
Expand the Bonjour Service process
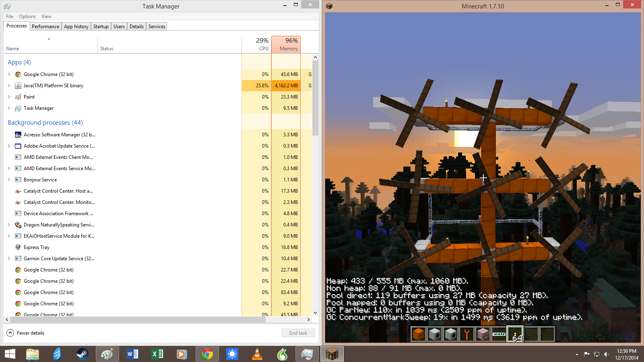pos(9,180)
